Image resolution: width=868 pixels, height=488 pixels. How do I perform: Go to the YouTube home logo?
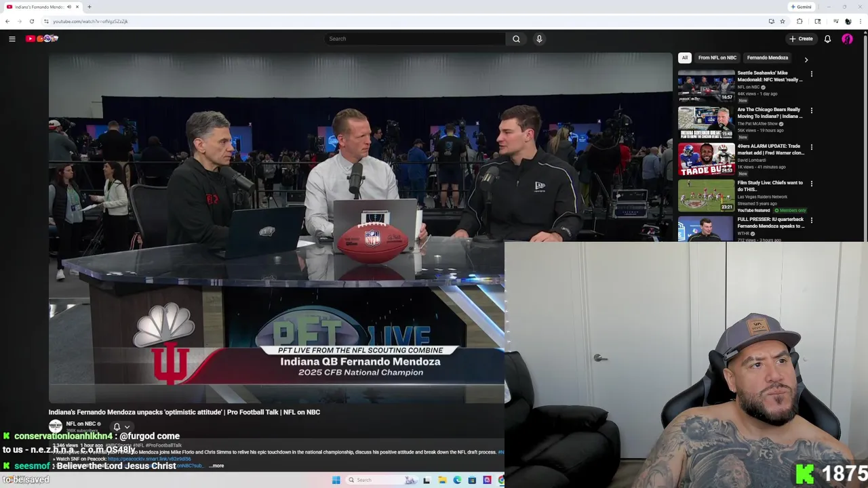pyautogui.click(x=42, y=39)
